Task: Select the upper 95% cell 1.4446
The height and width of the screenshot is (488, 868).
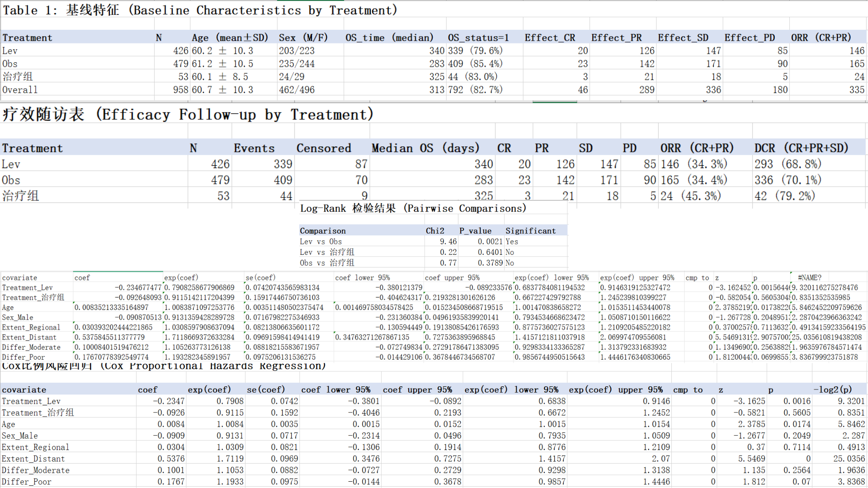Action: [x=656, y=482]
